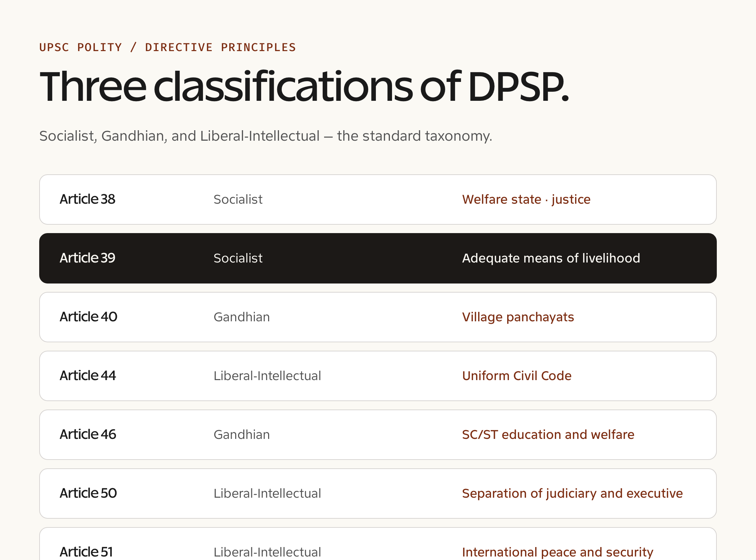Click 'Liberal-Intellectual' in the Article 44 row
Screen dimensions: 756x560
[267, 376]
